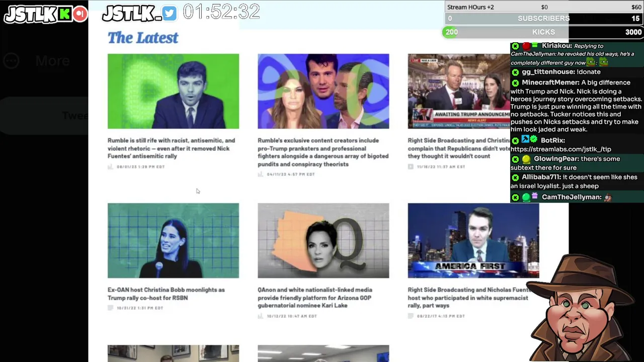The width and height of the screenshot is (644, 362).
Task: Click red circle badge beside Kiriakou
Action: coord(526,46)
